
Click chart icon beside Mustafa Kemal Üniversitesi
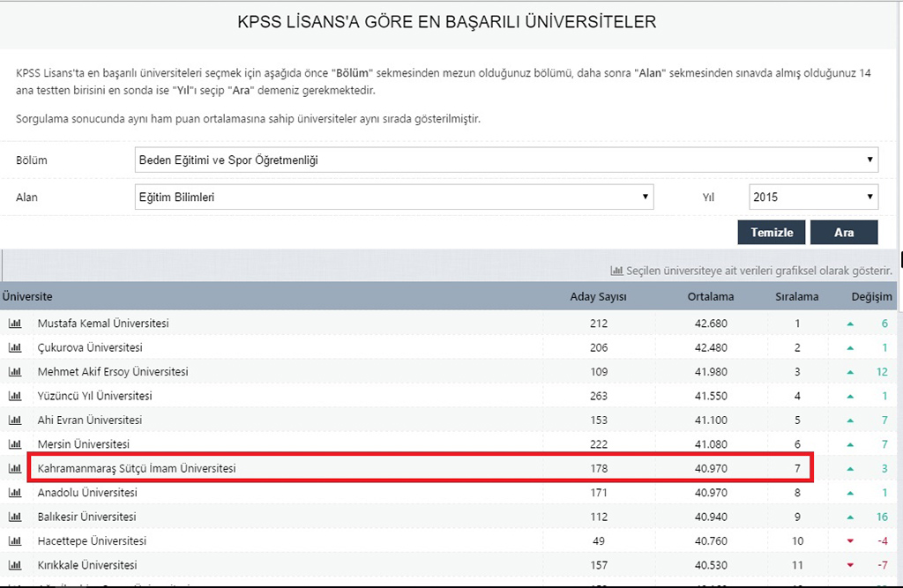pos(15,324)
